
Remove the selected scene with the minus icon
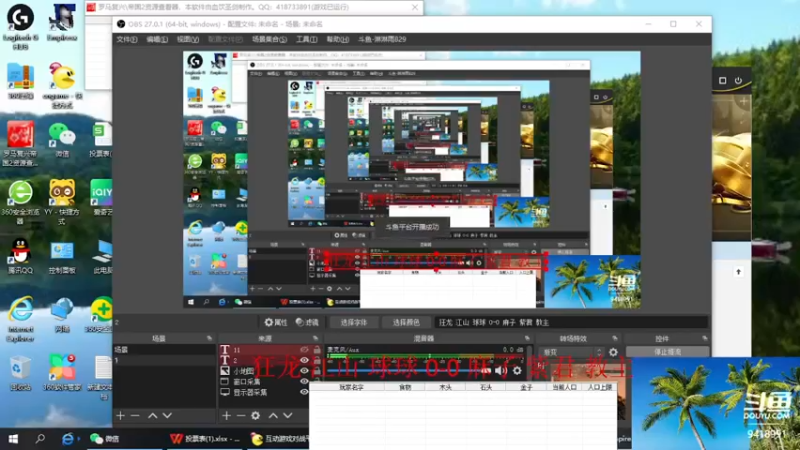tap(135, 416)
